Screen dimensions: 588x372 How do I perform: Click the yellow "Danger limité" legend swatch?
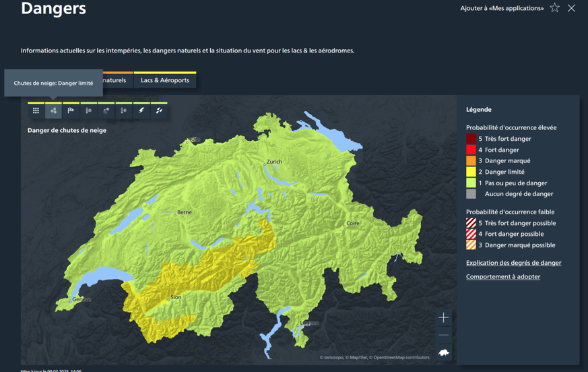pyautogui.click(x=471, y=172)
